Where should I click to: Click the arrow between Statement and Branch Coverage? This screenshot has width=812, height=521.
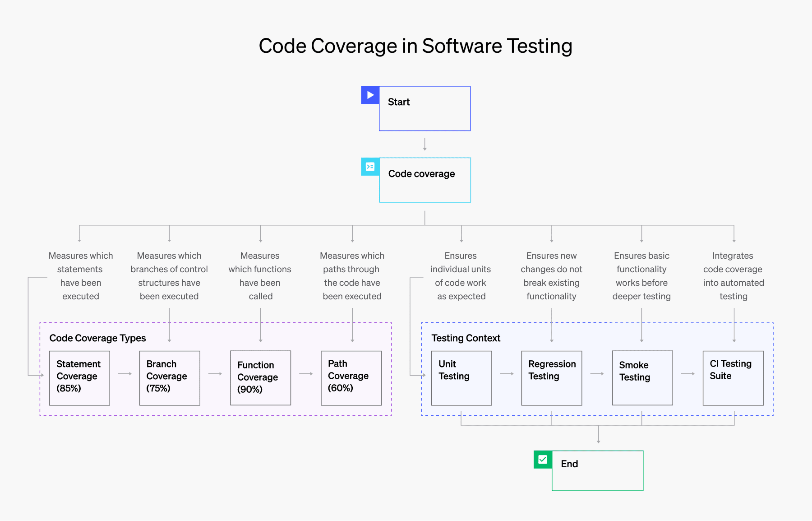tap(125, 374)
